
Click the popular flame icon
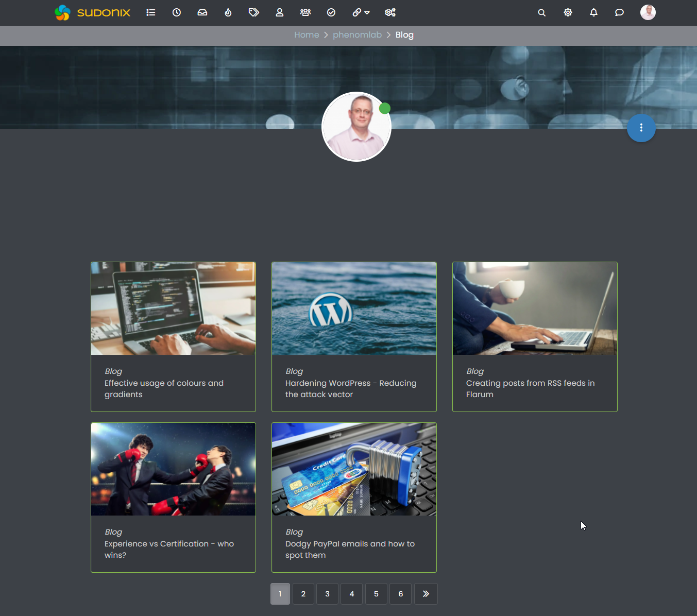(228, 12)
